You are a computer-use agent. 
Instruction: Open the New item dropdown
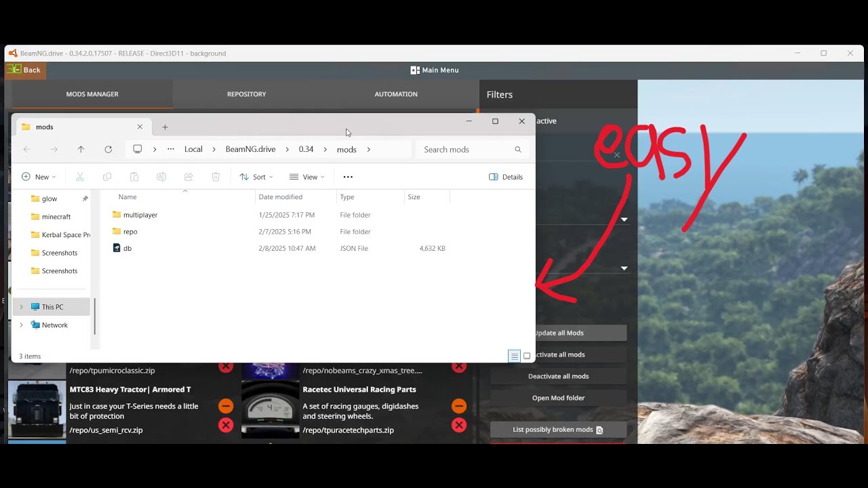coord(39,177)
